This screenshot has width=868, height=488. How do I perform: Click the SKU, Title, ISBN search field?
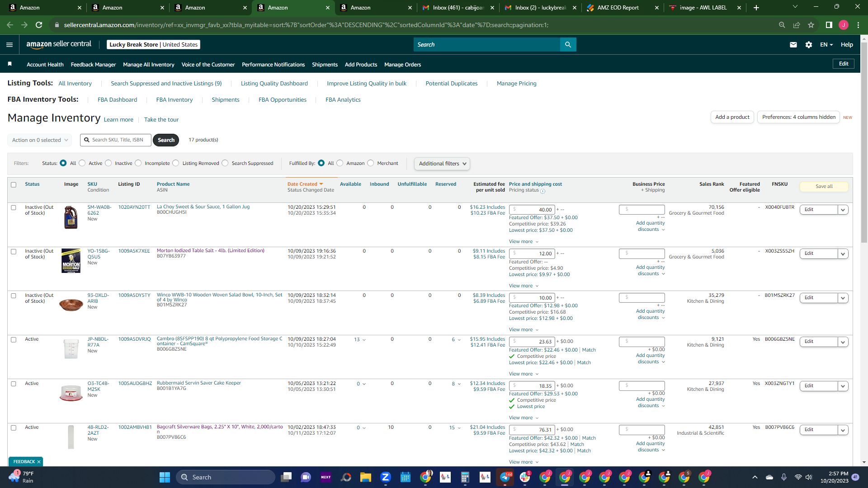pos(116,140)
